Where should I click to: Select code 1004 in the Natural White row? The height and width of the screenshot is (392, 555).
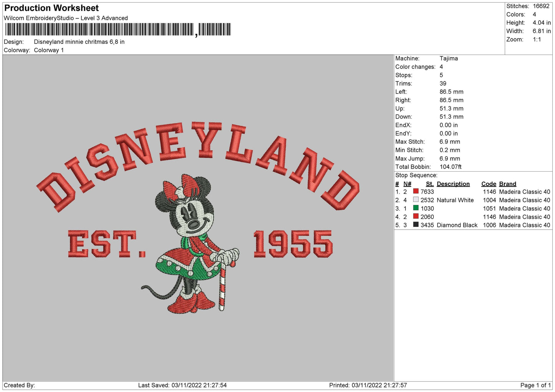[x=489, y=200]
